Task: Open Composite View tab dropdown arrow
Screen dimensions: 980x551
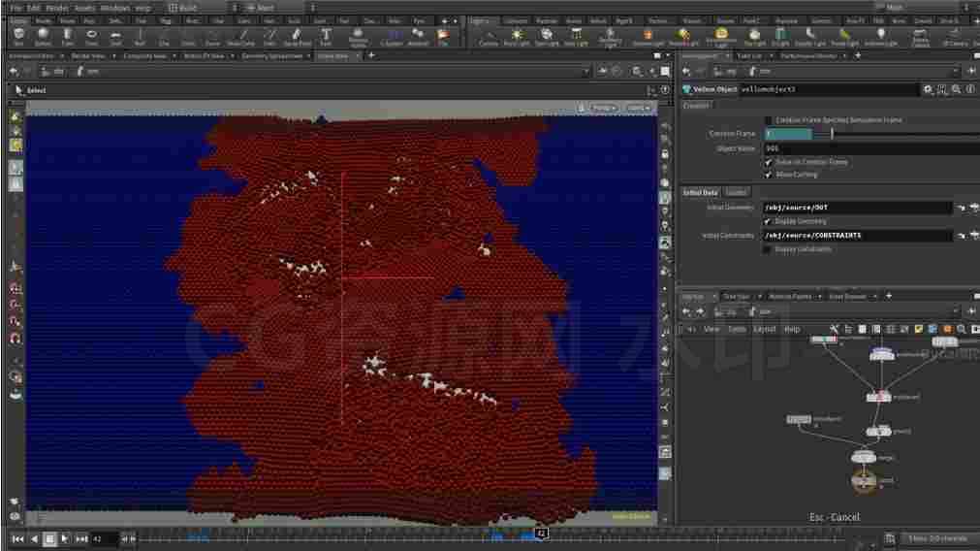Action: pyautogui.click(x=174, y=56)
